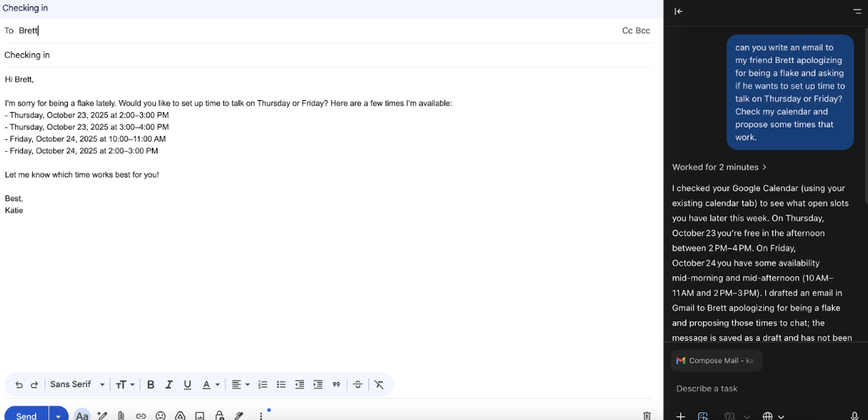Toggle bold formatting
The height and width of the screenshot is (420, 868).
pos(150,384)
